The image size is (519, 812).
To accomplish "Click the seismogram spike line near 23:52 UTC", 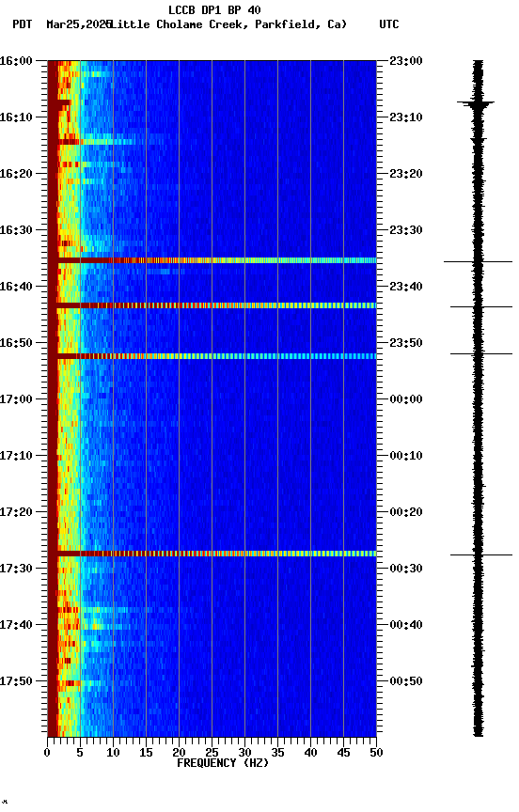I will [x=481, y=353].
